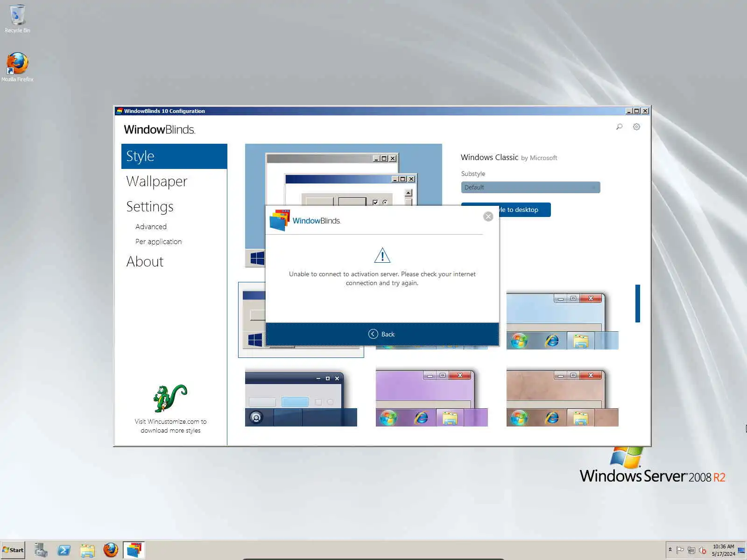This screenshot has height=560, width=747.
Task: Open the Settings section
Action: point(150,207)
